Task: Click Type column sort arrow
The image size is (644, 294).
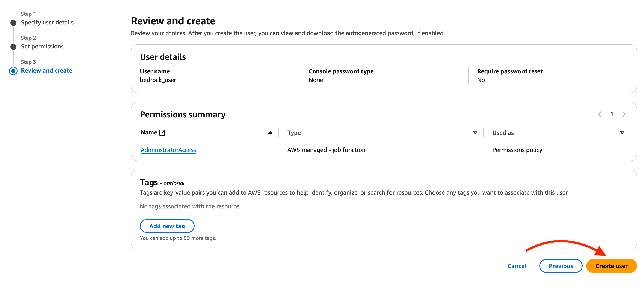Action: coord(475,133)
